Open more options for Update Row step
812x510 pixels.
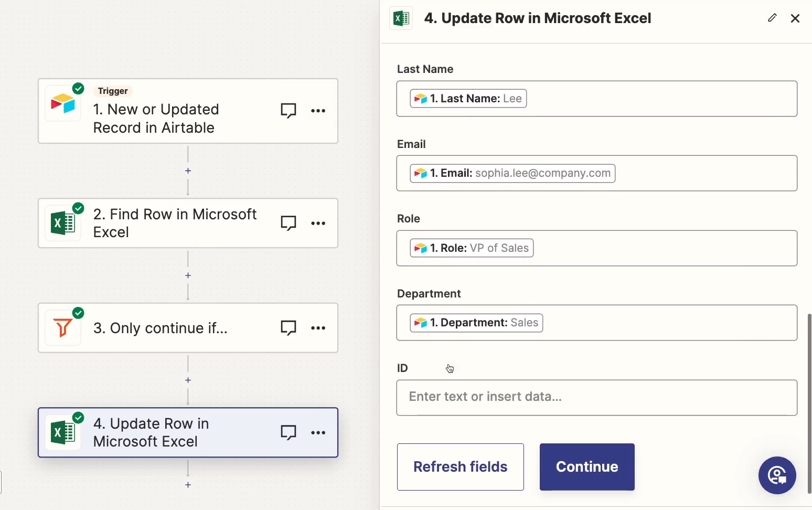318,432
